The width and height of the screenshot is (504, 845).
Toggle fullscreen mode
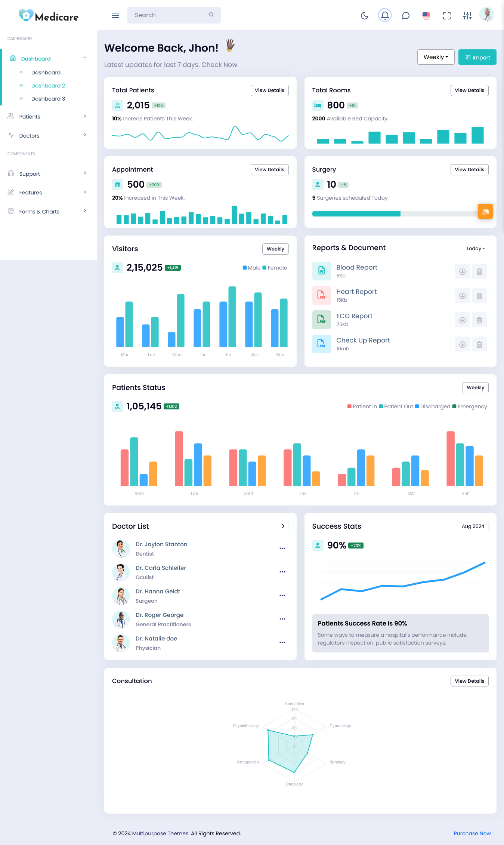[446, 15]
